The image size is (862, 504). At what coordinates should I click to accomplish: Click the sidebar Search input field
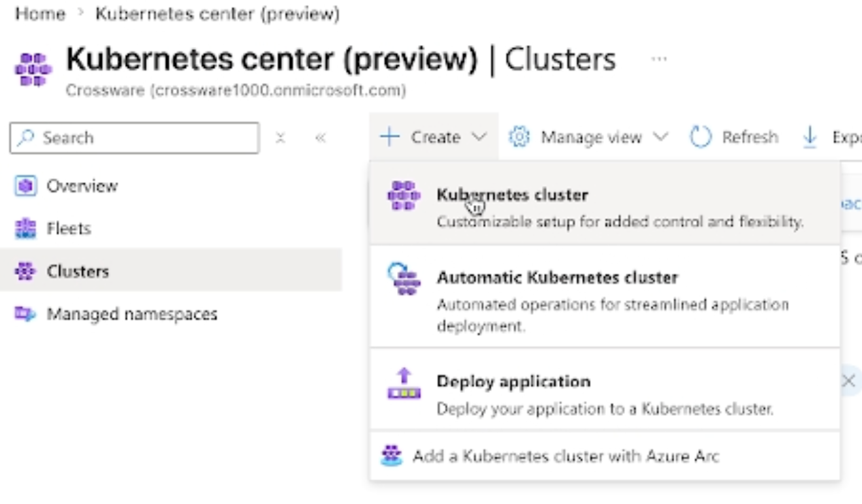135,138
